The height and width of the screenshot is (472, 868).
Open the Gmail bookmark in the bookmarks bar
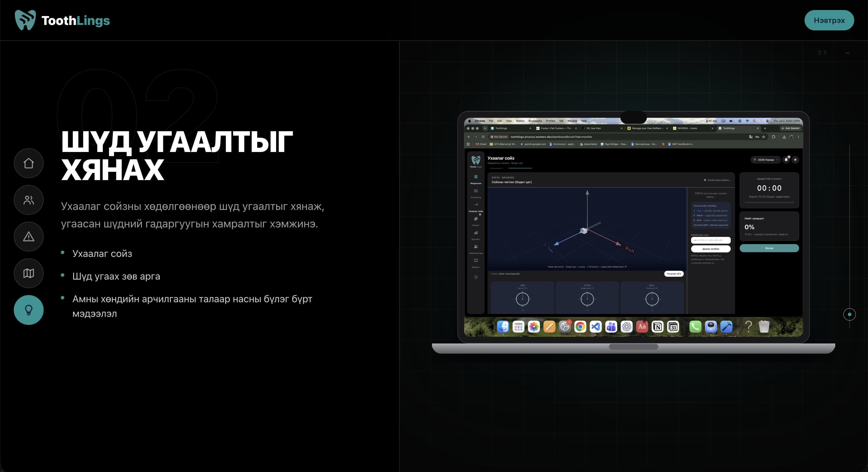481,144
